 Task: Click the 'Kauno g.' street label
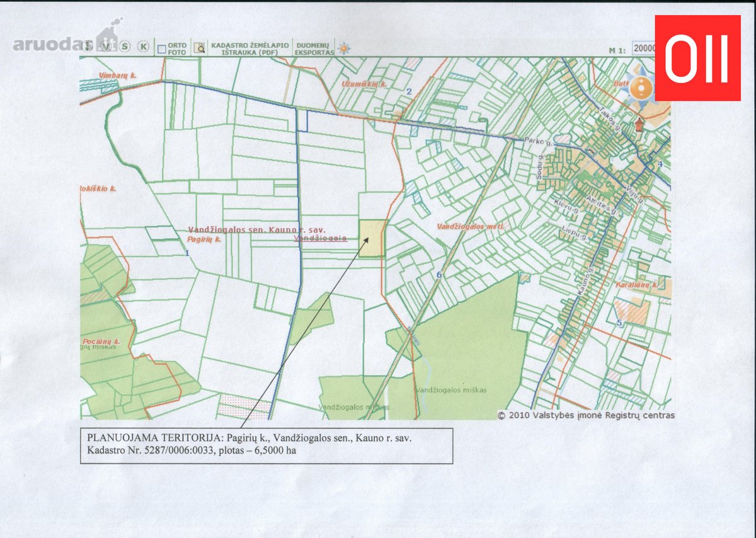click(585, 281)
